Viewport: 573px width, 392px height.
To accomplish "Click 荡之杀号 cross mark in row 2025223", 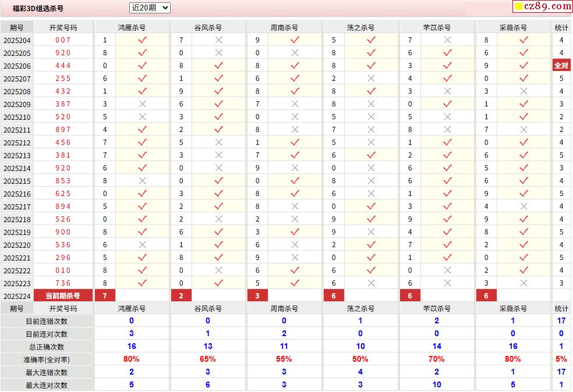I will (372, 283).
